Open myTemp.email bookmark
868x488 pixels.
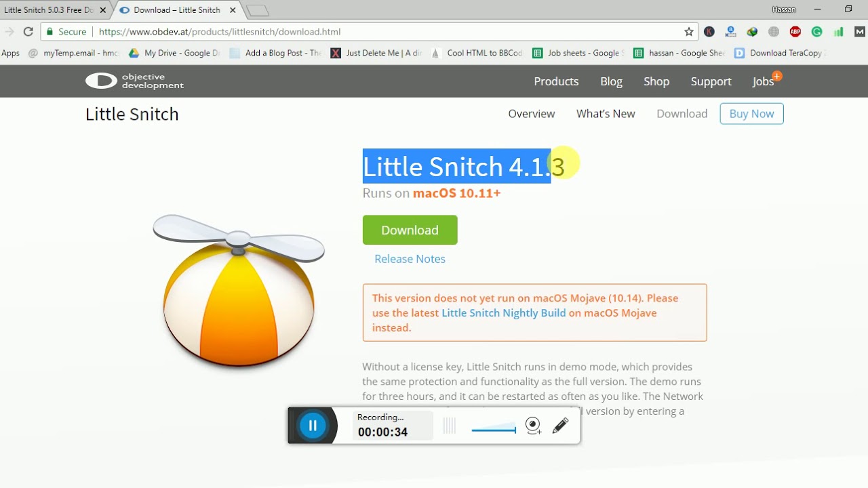(74, 53)
